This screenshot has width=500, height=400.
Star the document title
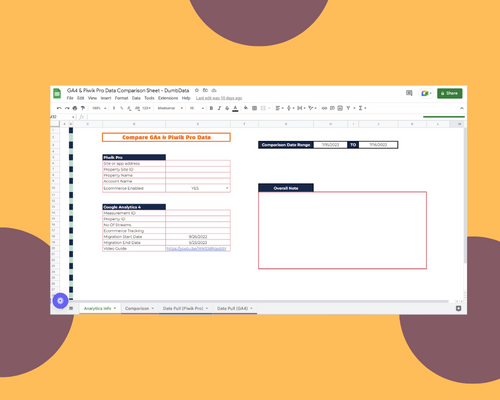pos(197,90)
